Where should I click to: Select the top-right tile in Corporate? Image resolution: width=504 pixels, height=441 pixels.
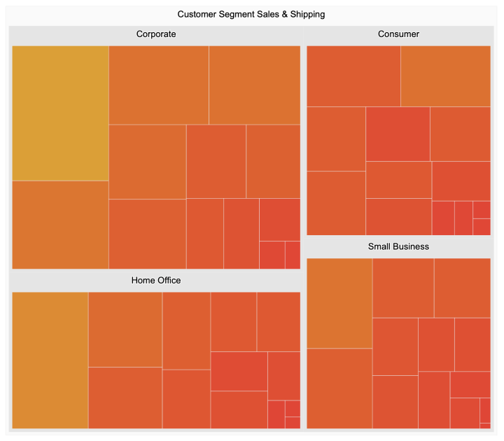click(254, 85)
